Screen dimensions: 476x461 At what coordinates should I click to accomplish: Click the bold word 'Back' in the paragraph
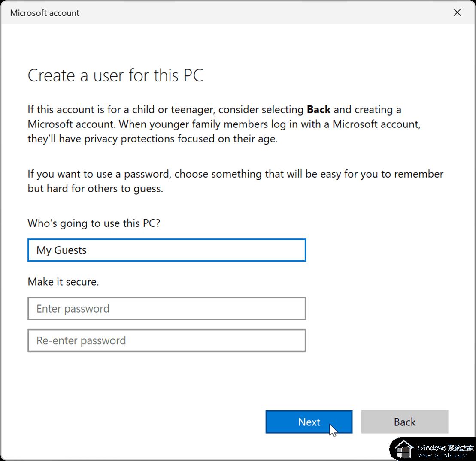pos(318,109)
